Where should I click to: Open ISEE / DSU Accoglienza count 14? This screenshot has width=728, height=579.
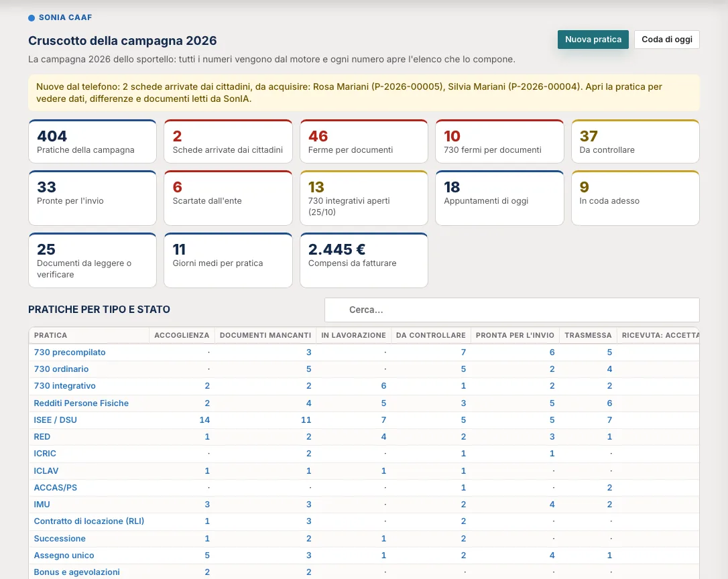204,420
